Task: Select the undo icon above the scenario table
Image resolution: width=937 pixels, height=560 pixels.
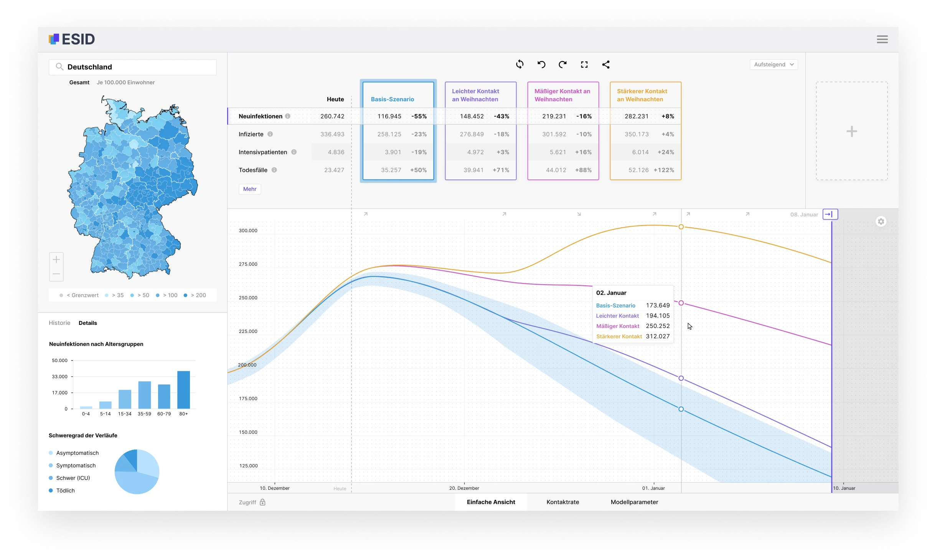Action: 541,64
